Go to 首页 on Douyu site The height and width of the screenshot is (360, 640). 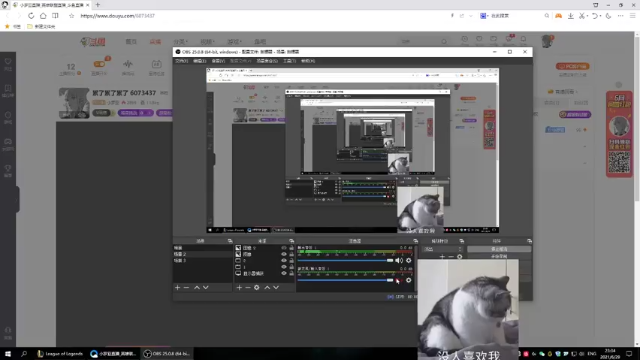131,42
